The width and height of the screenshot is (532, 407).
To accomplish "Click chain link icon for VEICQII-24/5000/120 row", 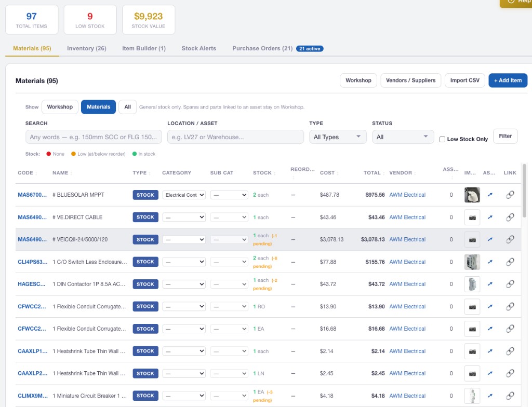I will pyautogui.click(x=510, y=239).
